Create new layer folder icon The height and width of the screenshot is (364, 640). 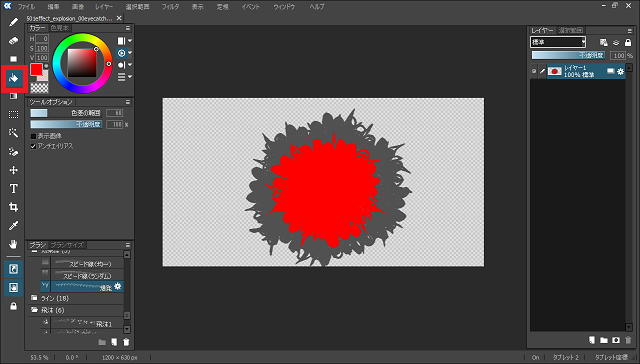pyautogui.click(x=604, y=340)
